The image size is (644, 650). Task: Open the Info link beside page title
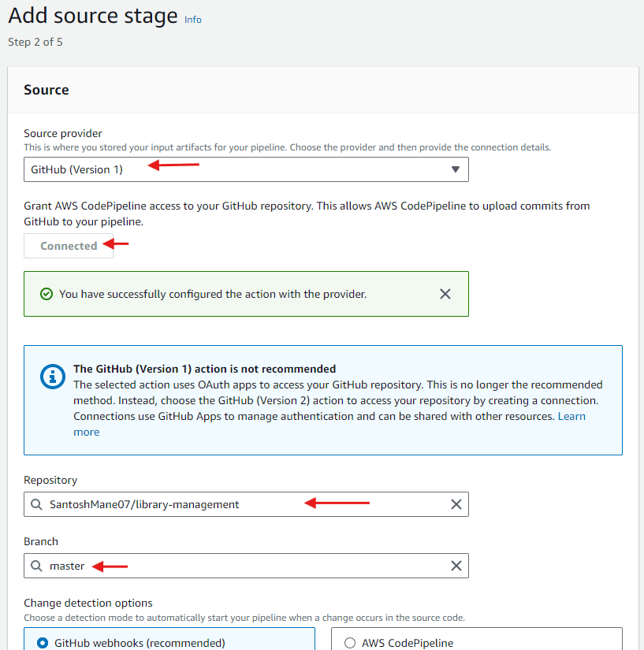(x=193, y=20)
